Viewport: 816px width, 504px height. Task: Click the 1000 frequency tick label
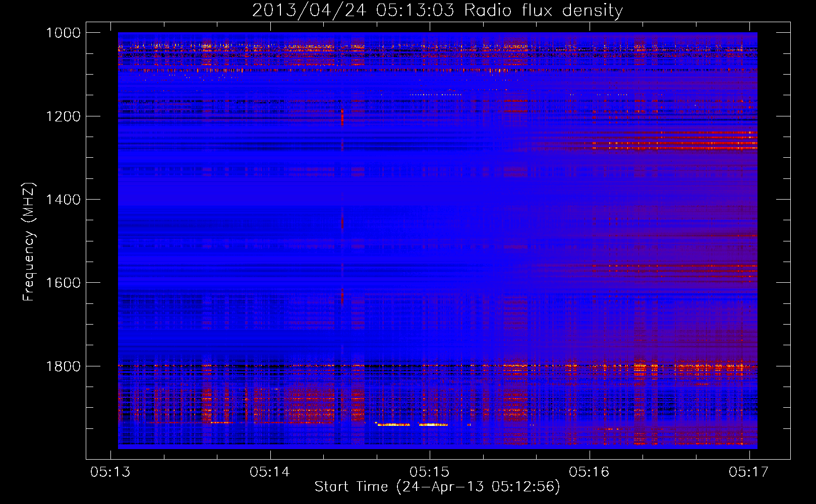pyautogui.click(x=63, y=33)
